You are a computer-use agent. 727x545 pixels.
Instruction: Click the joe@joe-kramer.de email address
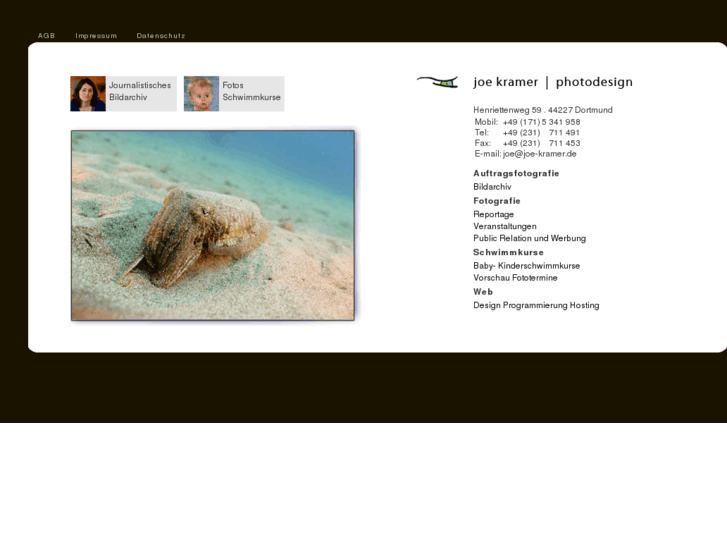tap(539, 154)
